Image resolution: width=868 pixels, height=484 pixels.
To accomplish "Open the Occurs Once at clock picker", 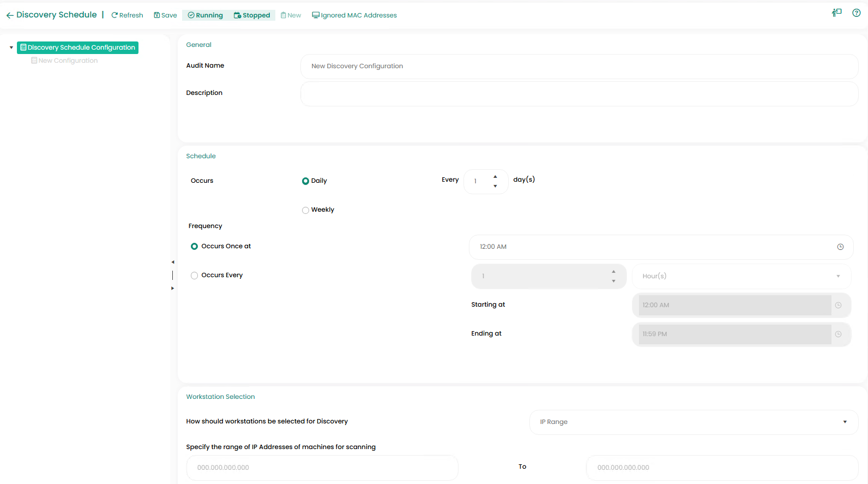I will coord(840,247).
